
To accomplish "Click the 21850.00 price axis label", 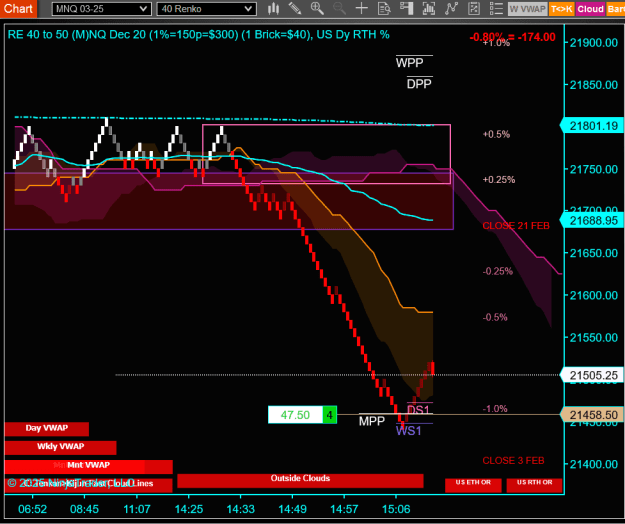I will (594, 85).
